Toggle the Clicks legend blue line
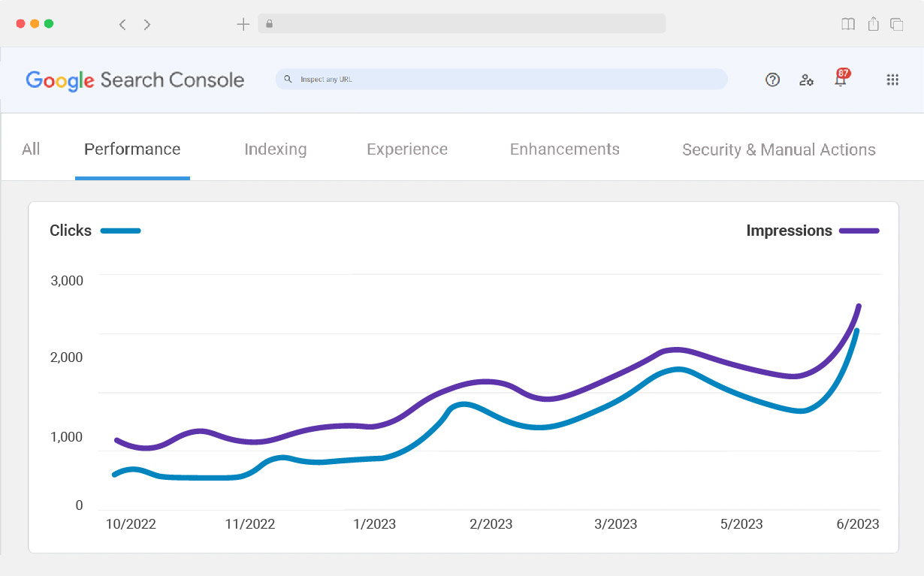924x576 pixels. (120, 231)
